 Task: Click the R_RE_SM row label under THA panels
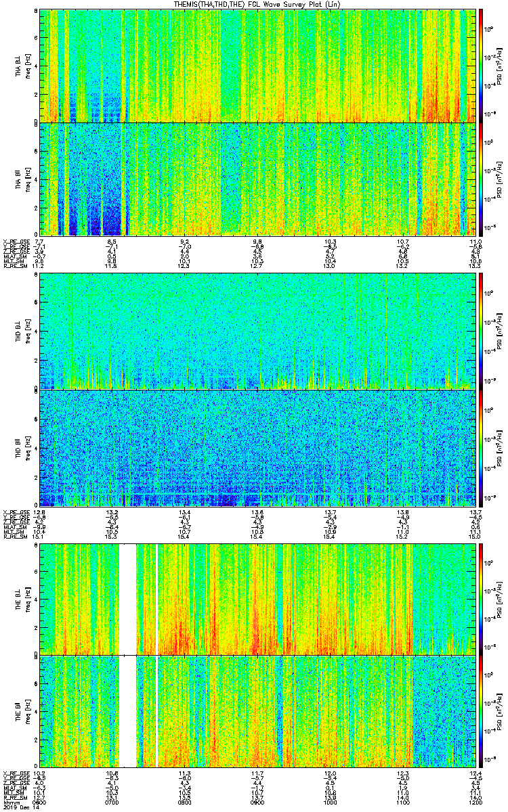pos(14,267)
